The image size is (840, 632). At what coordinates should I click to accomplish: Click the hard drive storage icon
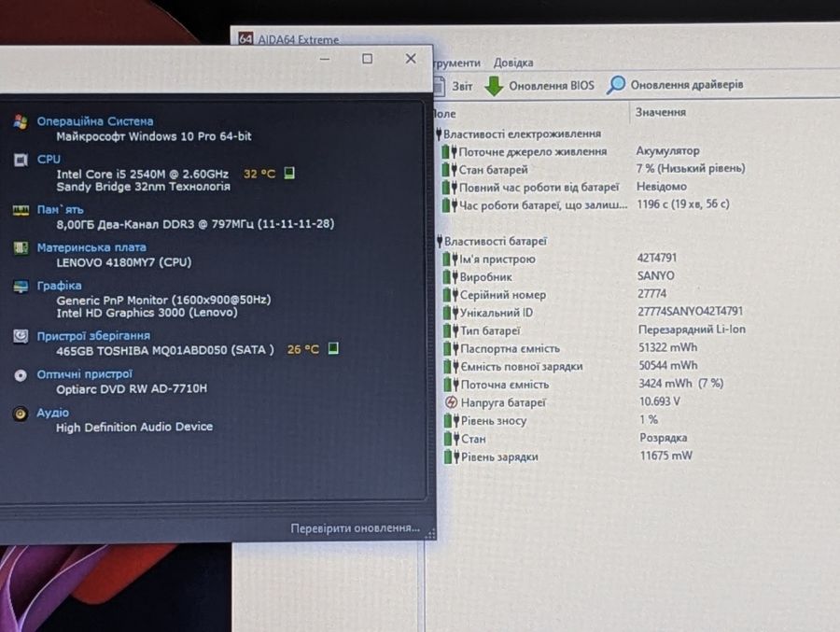click(x=21, y=337)
